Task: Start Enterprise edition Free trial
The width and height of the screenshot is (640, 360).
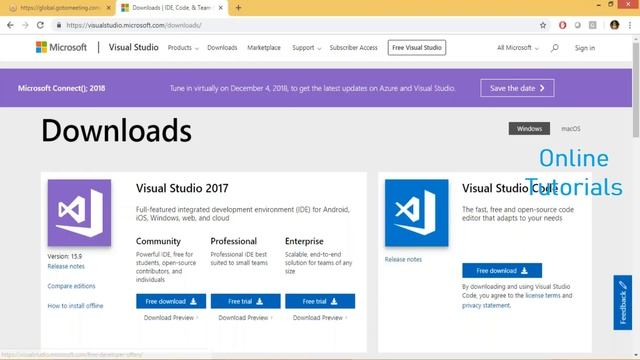Action: tap(320, 301)
